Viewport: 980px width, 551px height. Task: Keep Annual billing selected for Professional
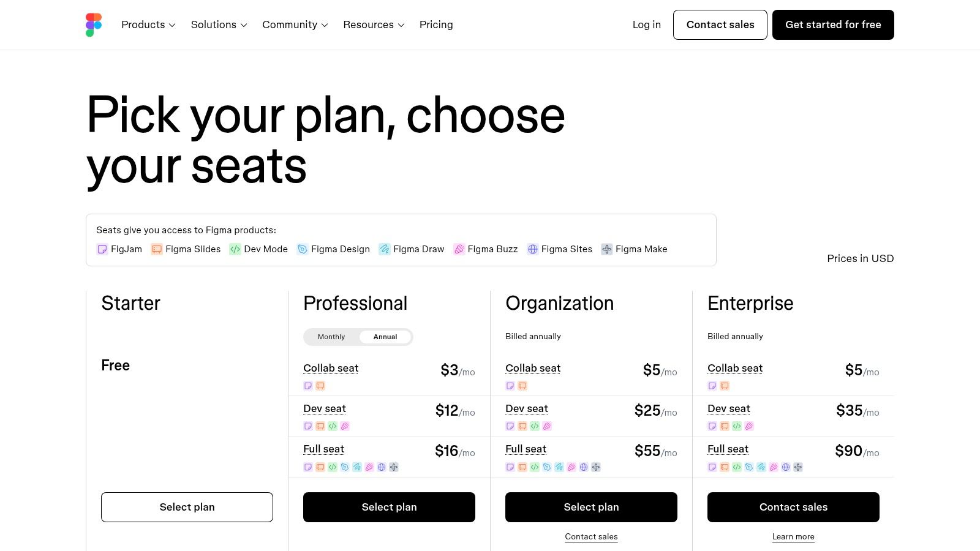(385, 337)
